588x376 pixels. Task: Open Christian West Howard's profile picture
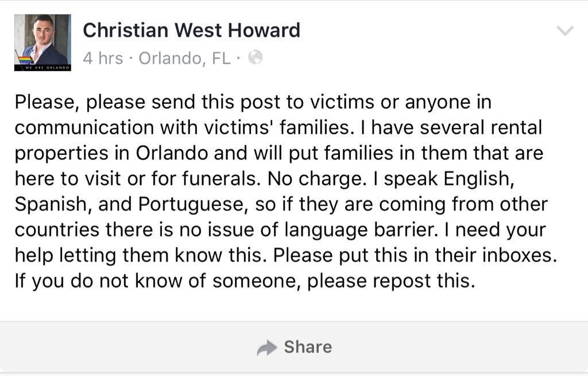coord(42,42)
